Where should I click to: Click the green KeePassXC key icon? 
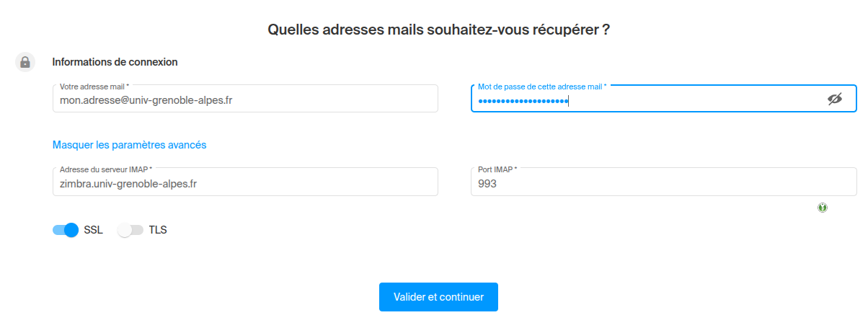tap(823, 208)
